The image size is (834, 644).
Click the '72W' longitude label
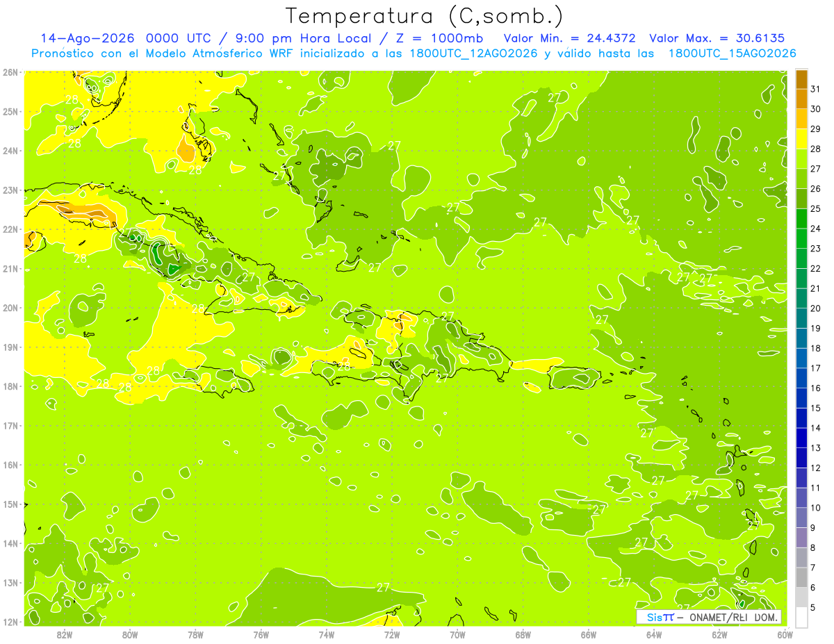coord(392,635)
